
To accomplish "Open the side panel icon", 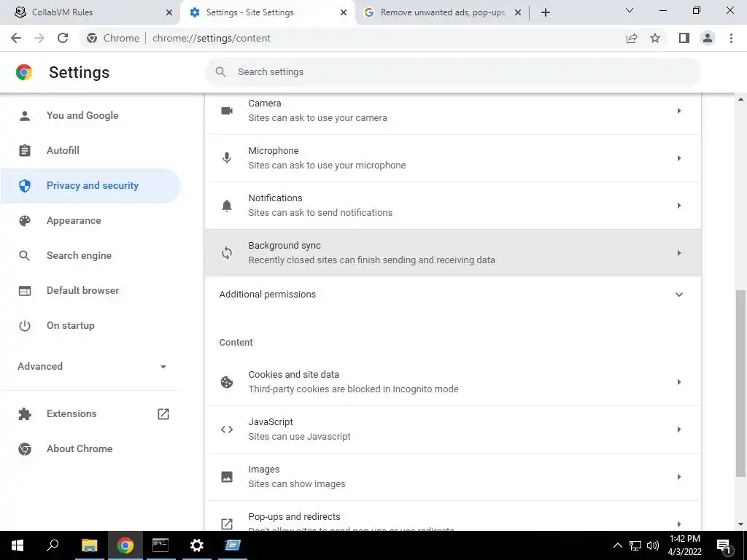I will pyautogui.click(x=684, y=38).
